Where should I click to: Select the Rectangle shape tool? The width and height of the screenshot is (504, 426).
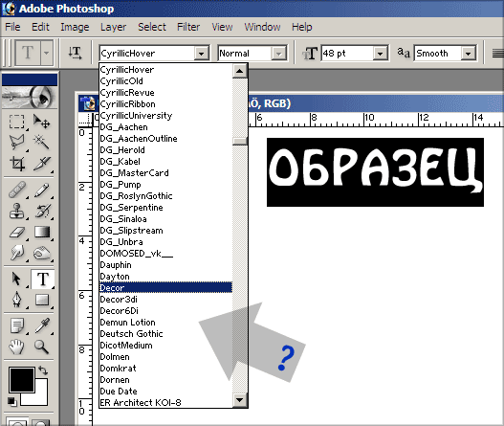point(42,300)
